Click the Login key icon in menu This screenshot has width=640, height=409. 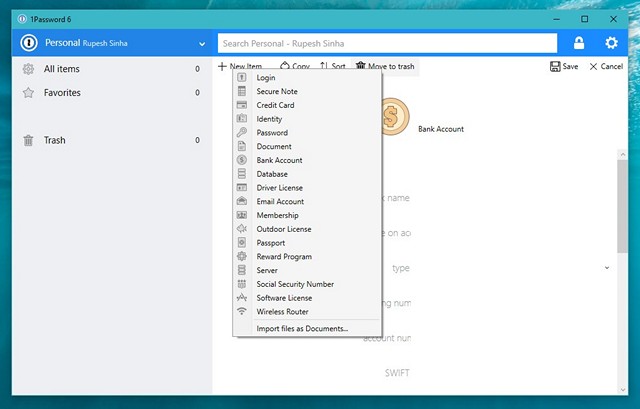pyautogui.click(x=242, y=77)
